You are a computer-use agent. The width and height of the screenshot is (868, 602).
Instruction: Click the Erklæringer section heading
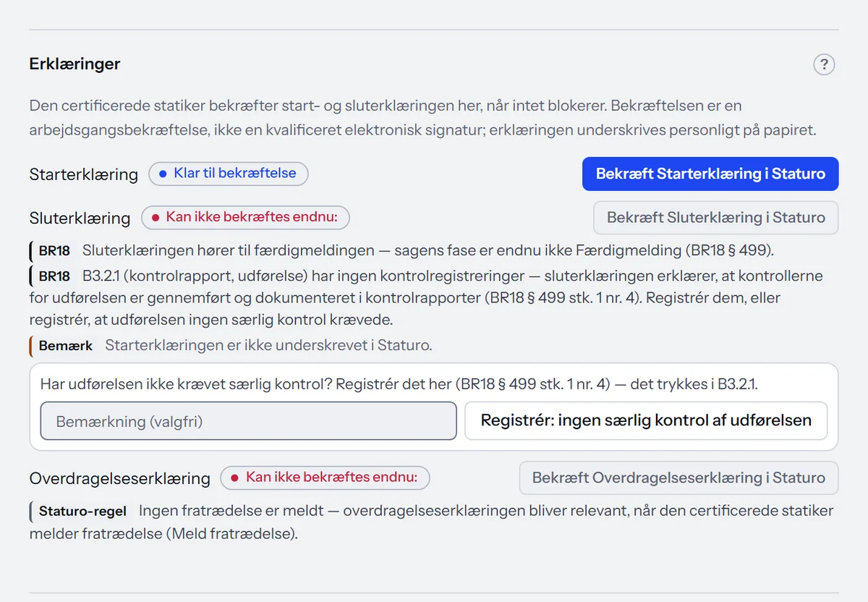(75, 64)
